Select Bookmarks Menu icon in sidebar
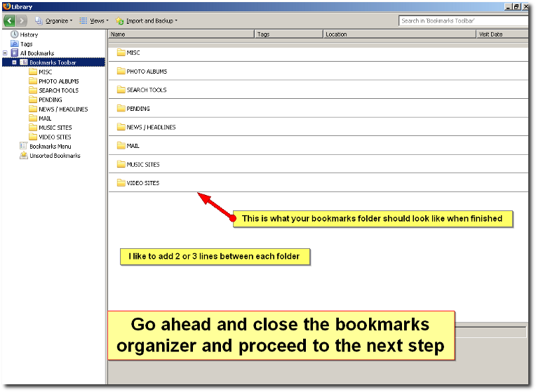Viewport: 536px width, 392px height. 23,146
